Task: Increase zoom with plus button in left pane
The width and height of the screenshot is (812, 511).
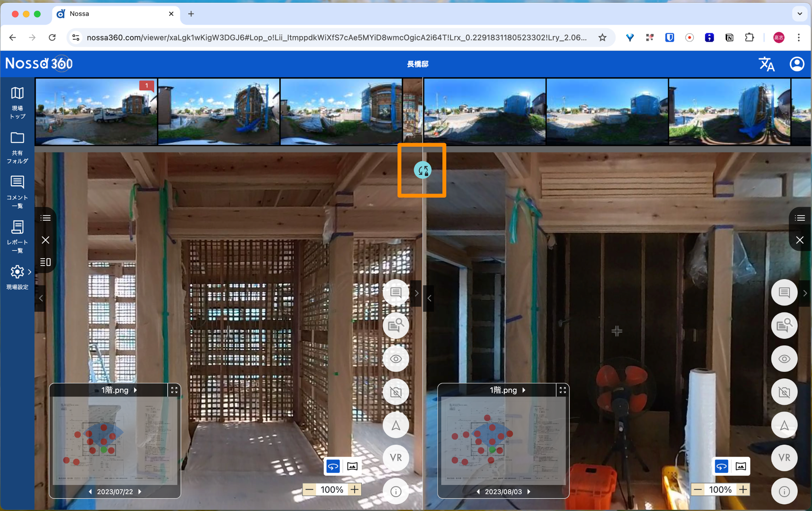Action: pos(354,490)
